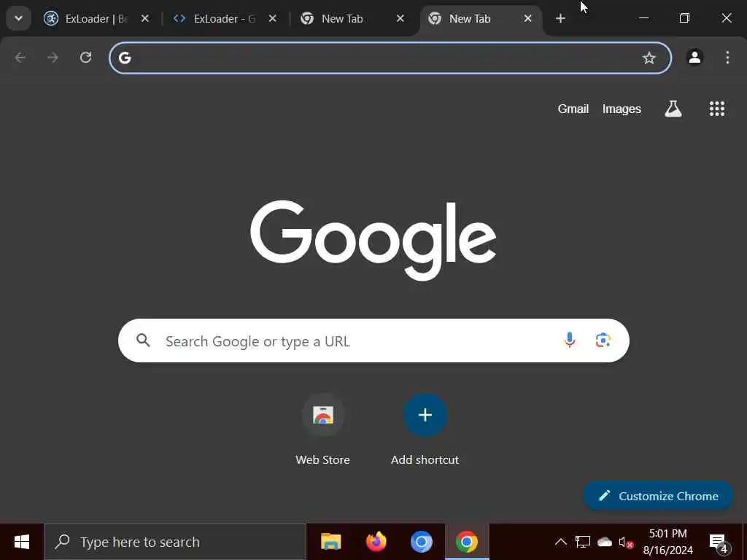
Task: Open the Gmail link
Action: (573, 109)
